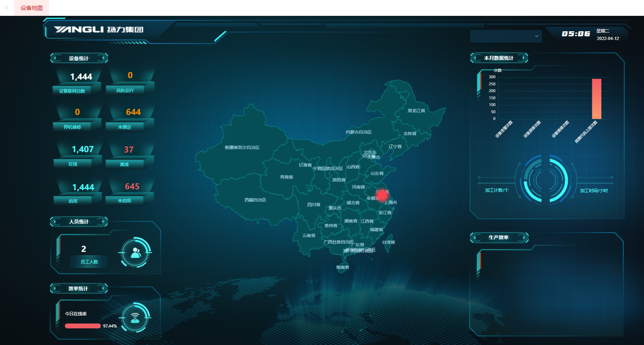Click the 离线 status label

point(124,164)
